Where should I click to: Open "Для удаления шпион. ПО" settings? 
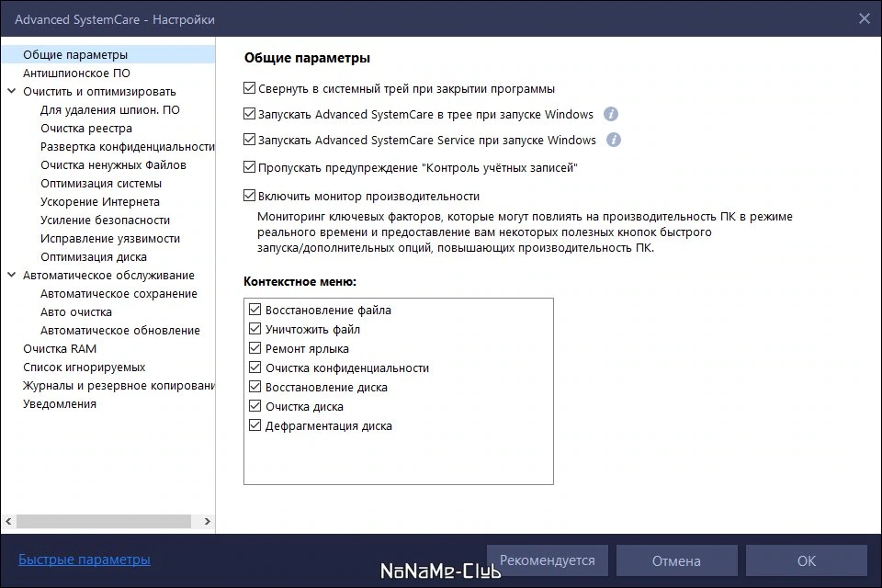(110, 109)
